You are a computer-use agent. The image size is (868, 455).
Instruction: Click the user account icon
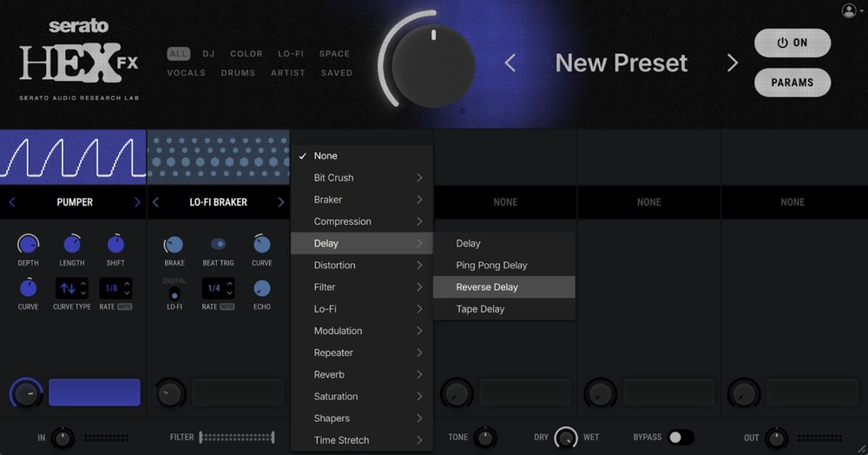coord(848,10)
